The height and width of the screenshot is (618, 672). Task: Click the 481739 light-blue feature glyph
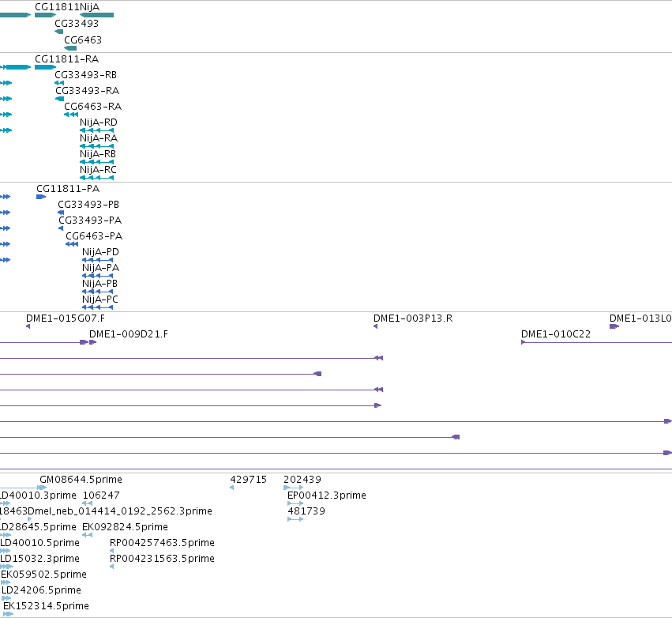295,519
